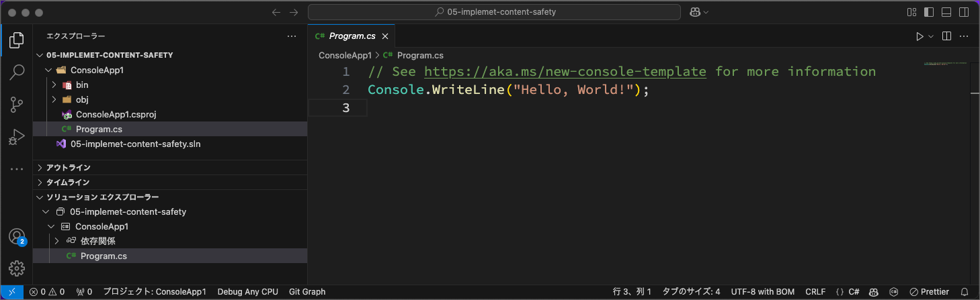Click the Prettier status bar item

929,292
